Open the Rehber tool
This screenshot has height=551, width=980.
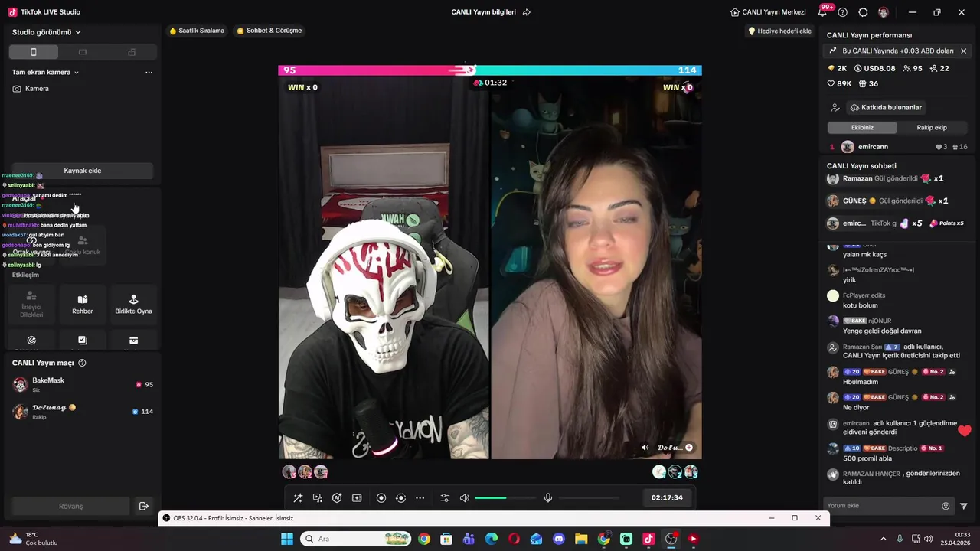pyautogui.click(x=83, y=304)
